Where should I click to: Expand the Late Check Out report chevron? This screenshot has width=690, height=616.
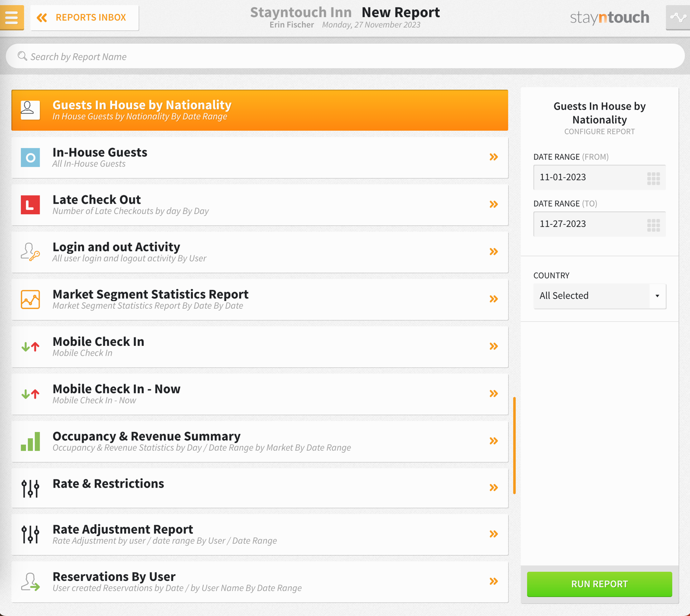493,204
